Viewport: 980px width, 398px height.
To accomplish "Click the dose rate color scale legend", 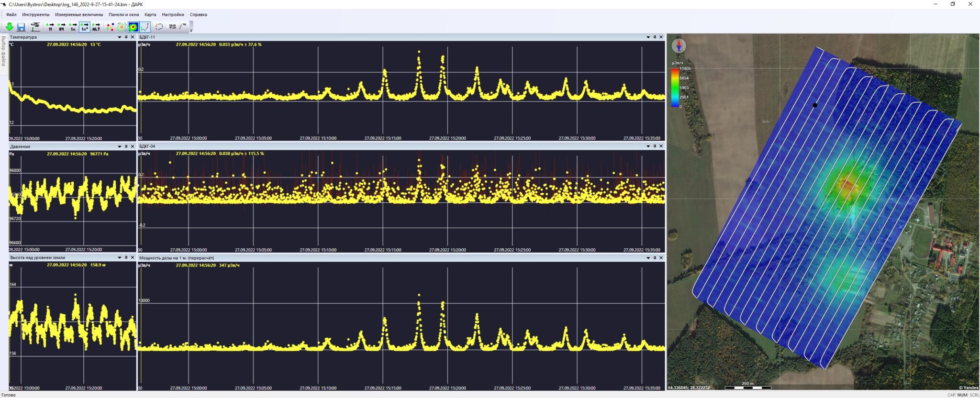I will pyautogui.click(x=675, y=88).
